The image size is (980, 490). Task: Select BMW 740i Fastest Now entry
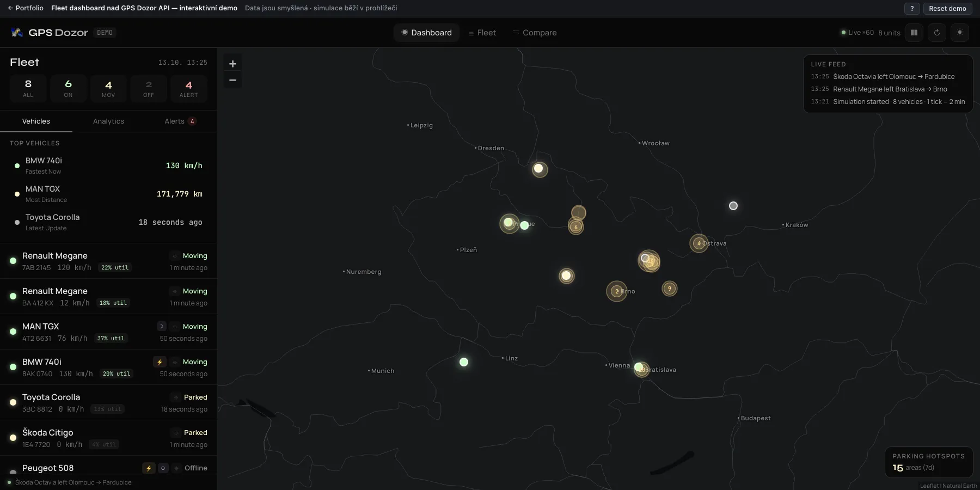(108, 166)
